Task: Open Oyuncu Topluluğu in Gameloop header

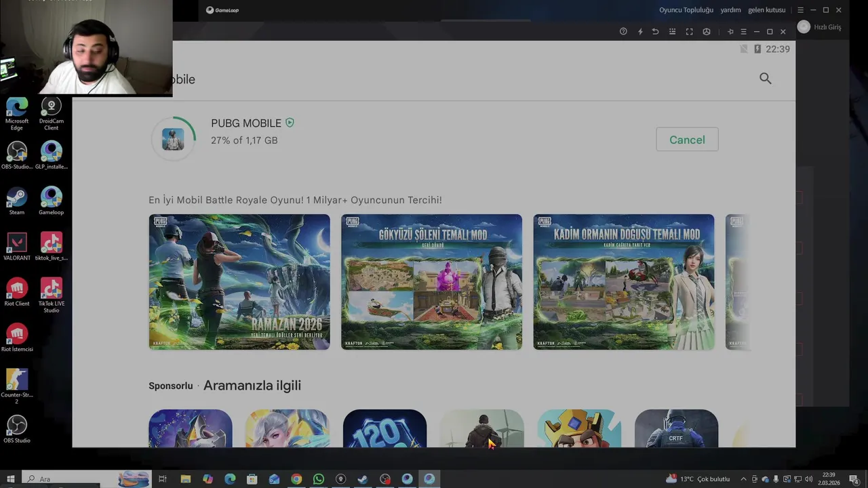Action: tap(686, 10)
